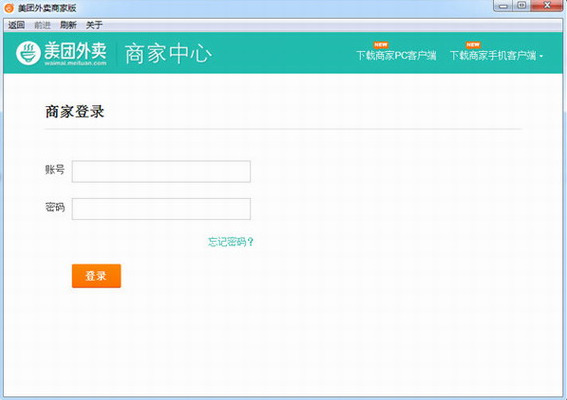Click the 下载商家PC客户端 link
Viewport: 567px width, 400px height.
[x=396, y=55]
